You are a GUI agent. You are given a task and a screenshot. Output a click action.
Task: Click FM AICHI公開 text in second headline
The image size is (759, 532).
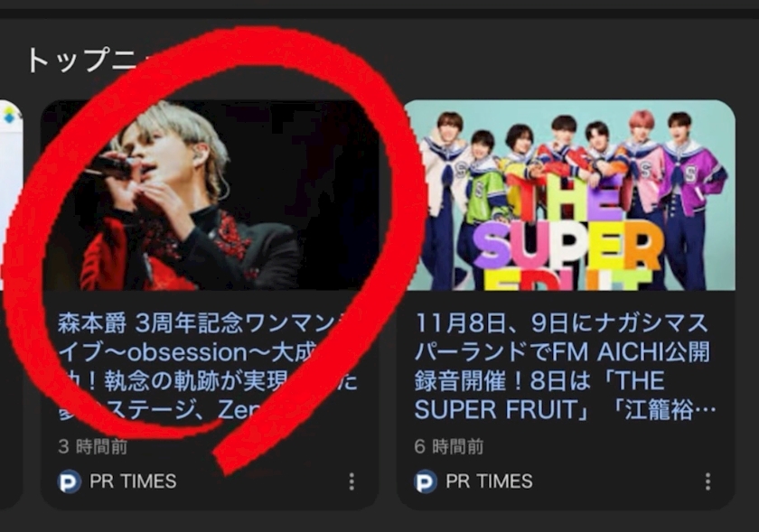(631, 352)
